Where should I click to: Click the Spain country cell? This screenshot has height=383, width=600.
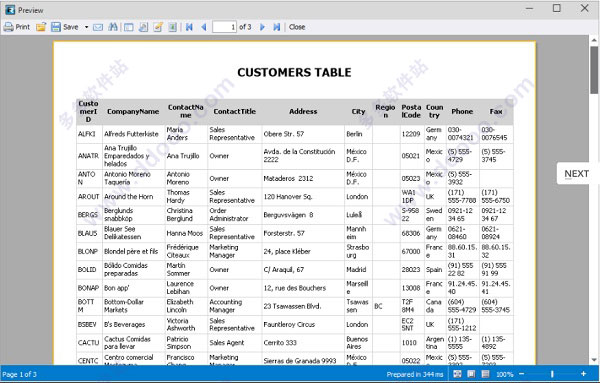(434, 269)
